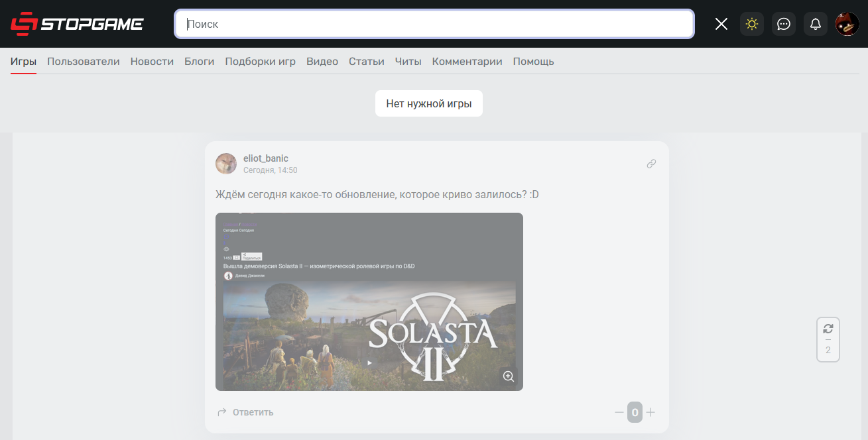Switch to the Видео tab
868x440 pixels.
click(322, 62)
